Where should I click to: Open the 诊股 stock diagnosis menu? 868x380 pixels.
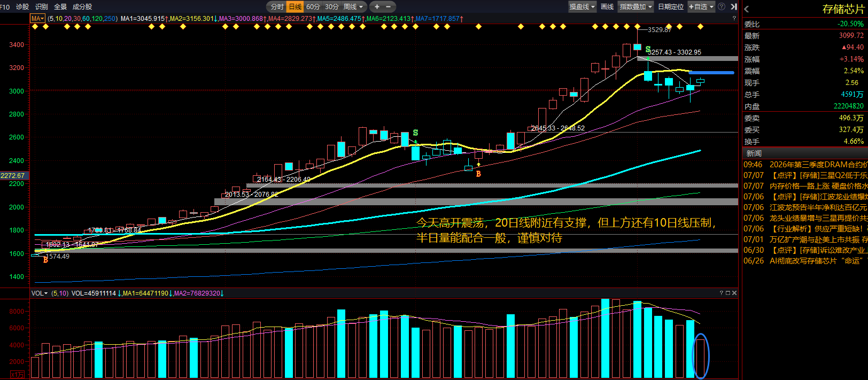coord(22,7)
